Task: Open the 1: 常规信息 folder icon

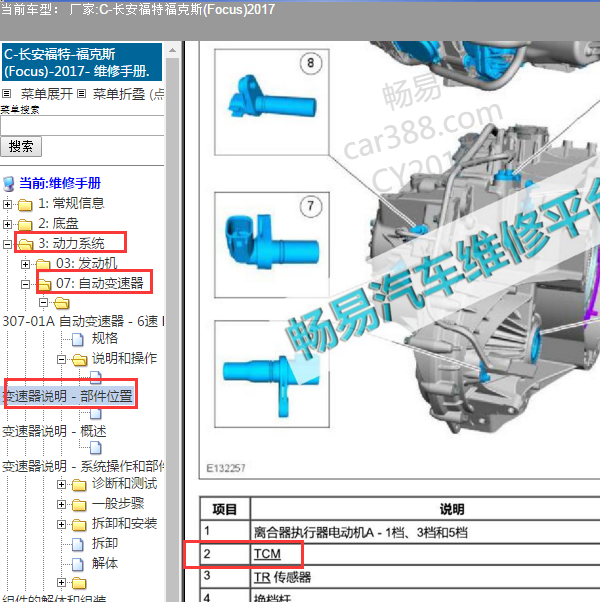Action: point(25,205)
